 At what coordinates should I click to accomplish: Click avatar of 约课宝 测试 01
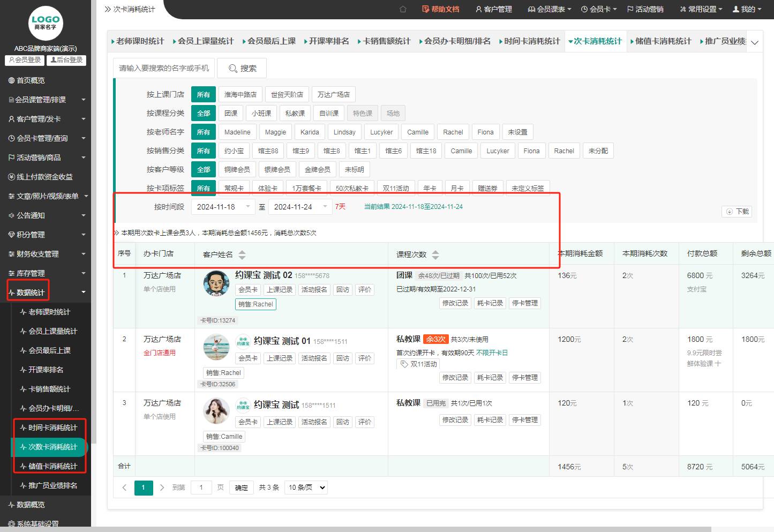[216, 347]
